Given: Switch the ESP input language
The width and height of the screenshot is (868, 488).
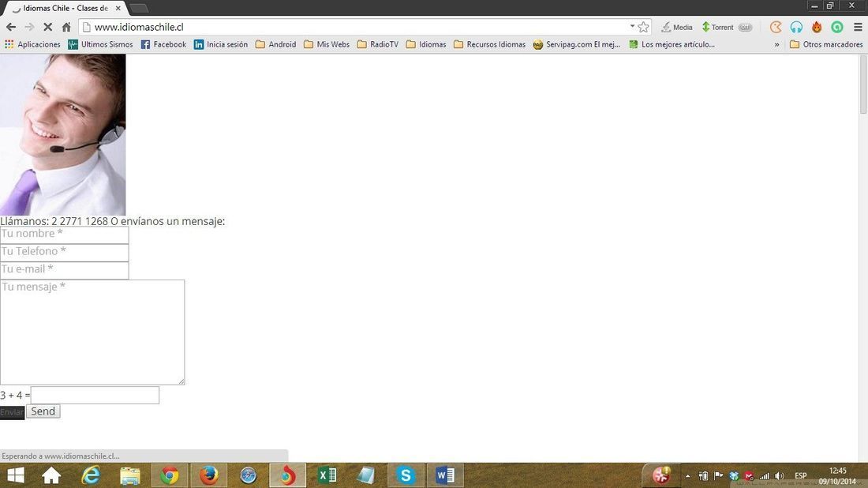Looking at the screenshot, I should pos(800,476).
